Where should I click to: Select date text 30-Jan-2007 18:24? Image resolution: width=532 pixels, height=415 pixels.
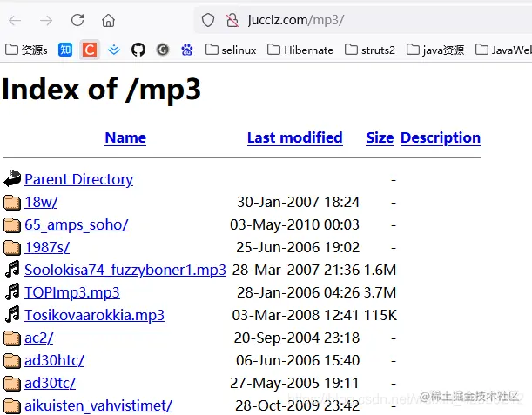tap(298, 202)
